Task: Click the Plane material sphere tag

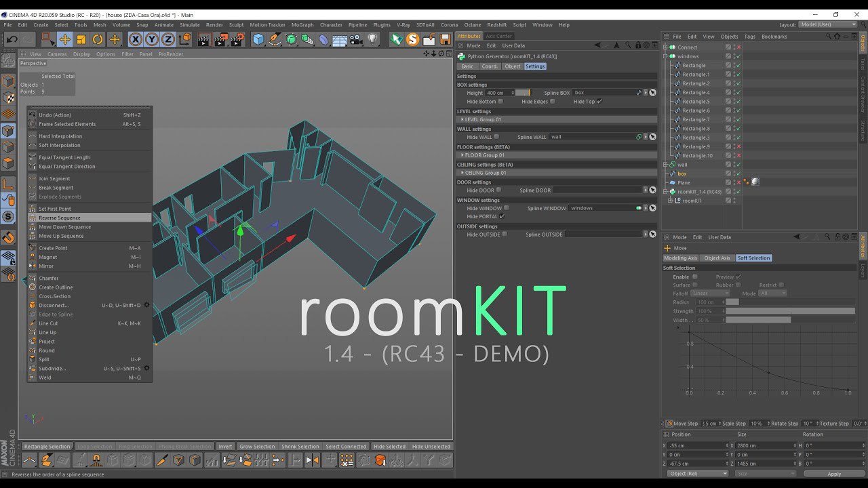Action: [x=755, y=182]
